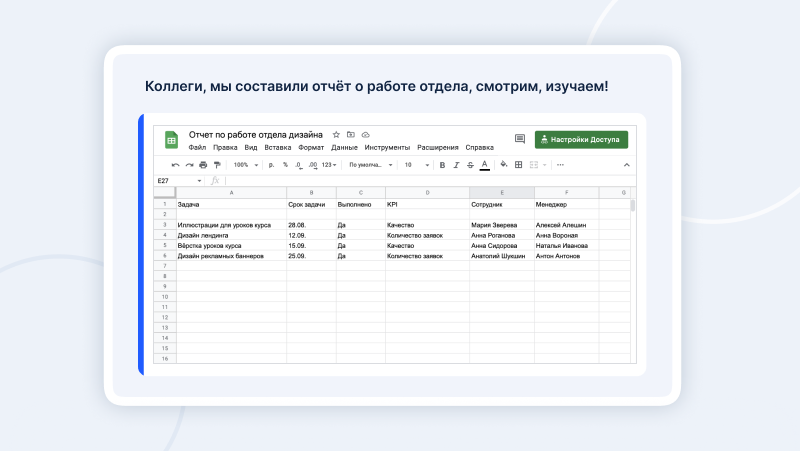Open the Файл menu
The width and height of the screenshot is (800, 451).
pos(197,147)
